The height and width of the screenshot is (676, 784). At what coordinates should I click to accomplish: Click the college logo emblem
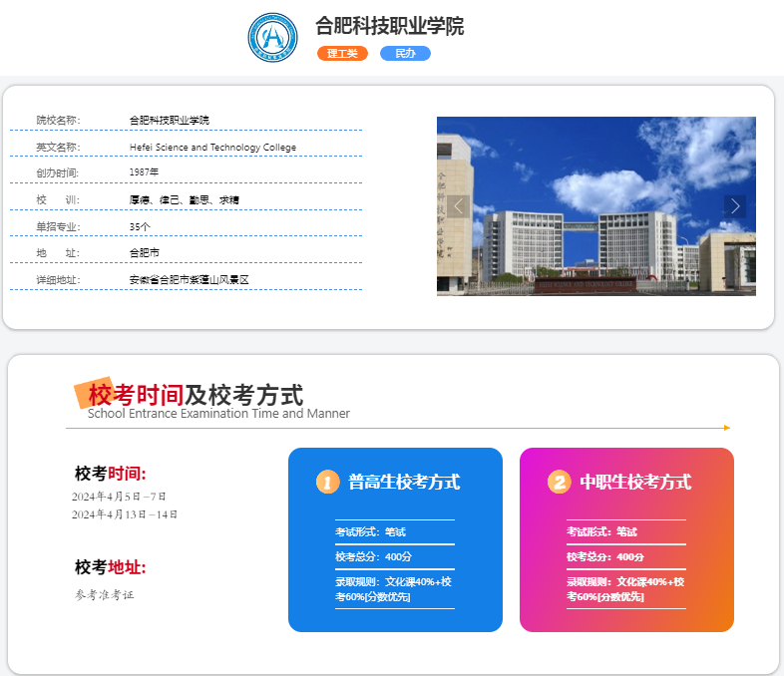tap(272, 38)
